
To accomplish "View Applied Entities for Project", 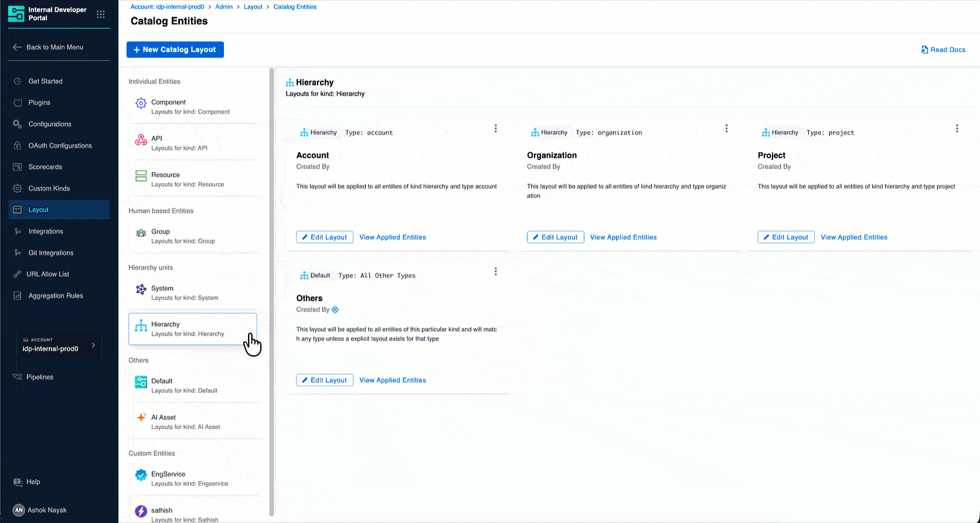I will (854, 237).
